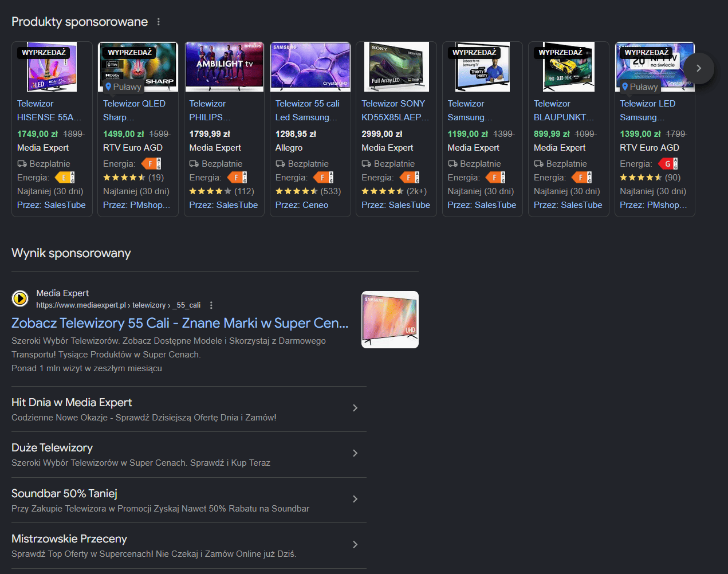Open 'Soundbar 50% Taniej' sitelink
The image size is (728, 574).
click(64, 494)
